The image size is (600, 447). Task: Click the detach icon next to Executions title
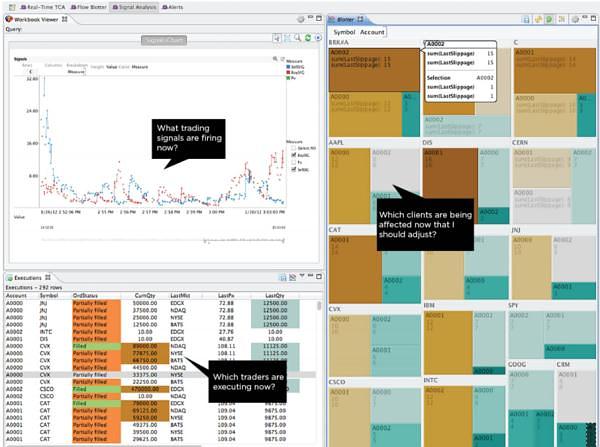coord(48,277)
